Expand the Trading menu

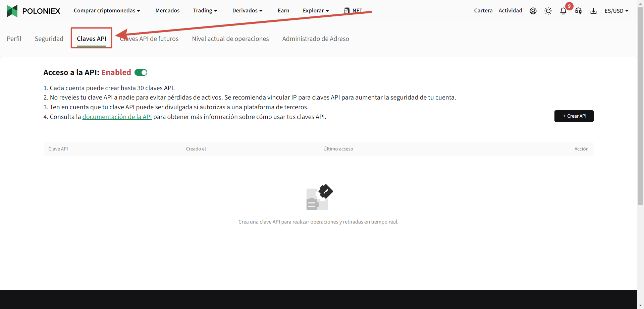pyautogui.click(x=205, y=11)
